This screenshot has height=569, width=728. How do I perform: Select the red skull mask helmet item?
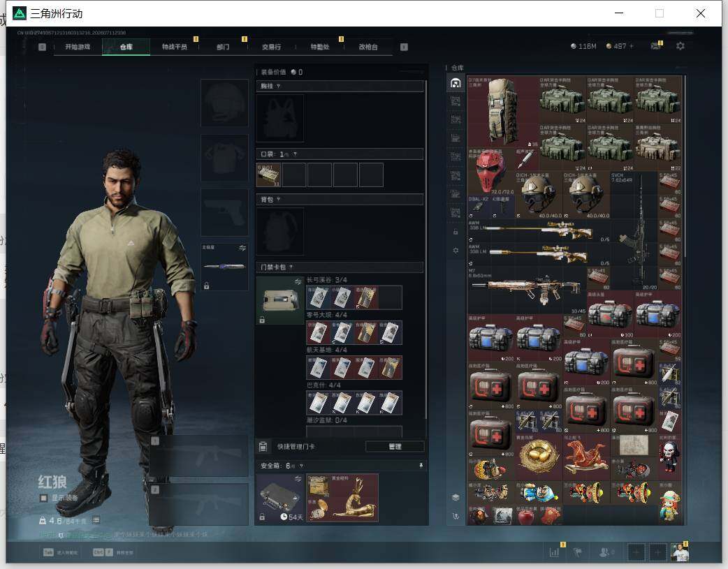pos(490,171)
